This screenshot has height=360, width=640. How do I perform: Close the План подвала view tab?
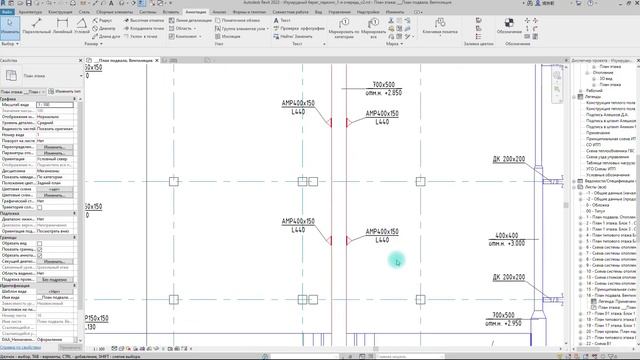point(157,60)
